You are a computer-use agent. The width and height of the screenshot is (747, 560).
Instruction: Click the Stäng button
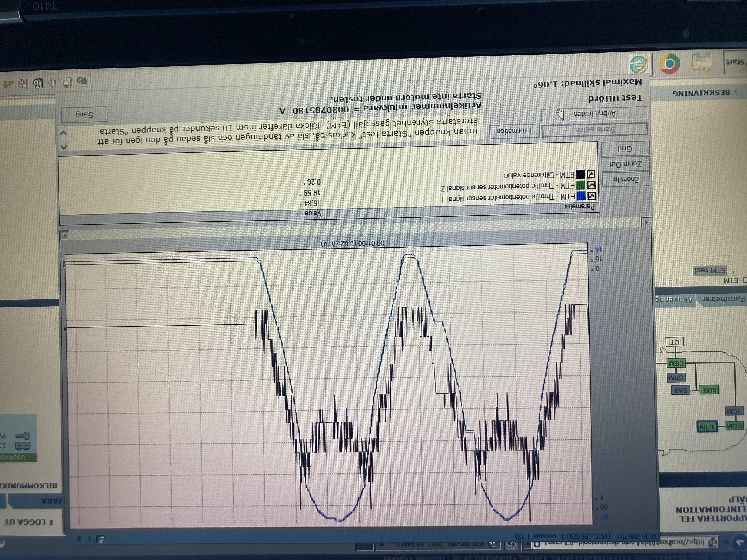click(x=84, y=114)
